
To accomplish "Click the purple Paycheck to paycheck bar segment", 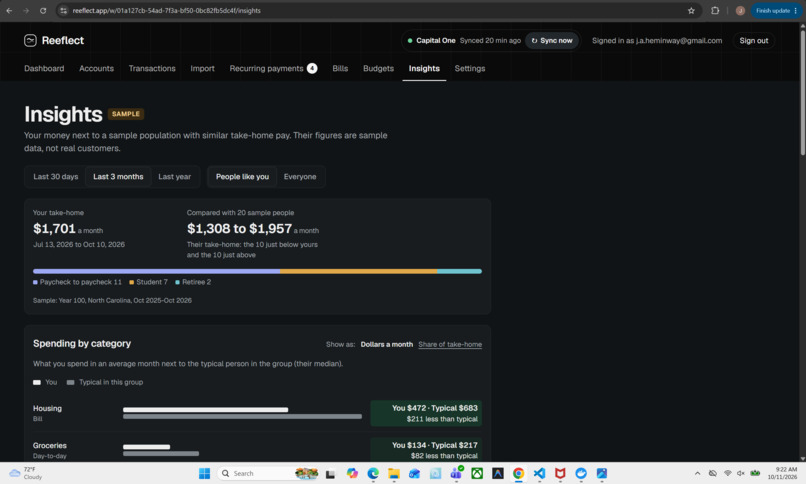I will click(x=156, y=271).
